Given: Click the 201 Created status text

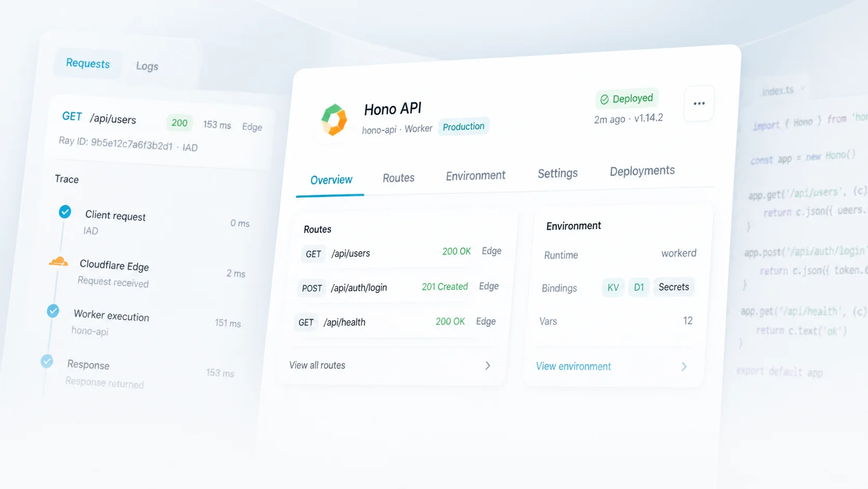Looking at the screenshot, I should 445,287.
